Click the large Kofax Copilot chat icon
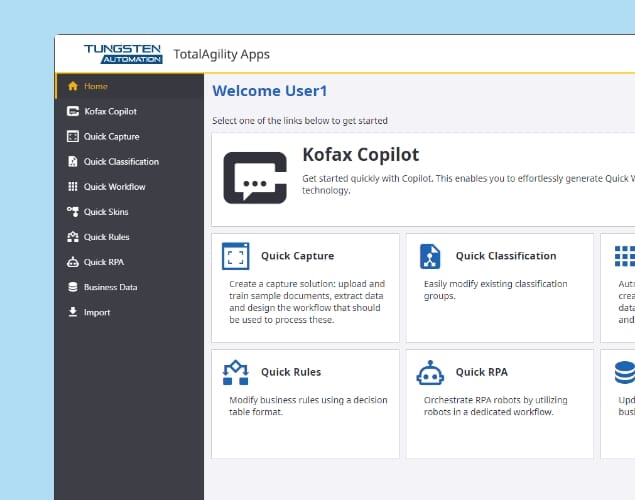Screen dimensions: 635x500 coord(255,178)
